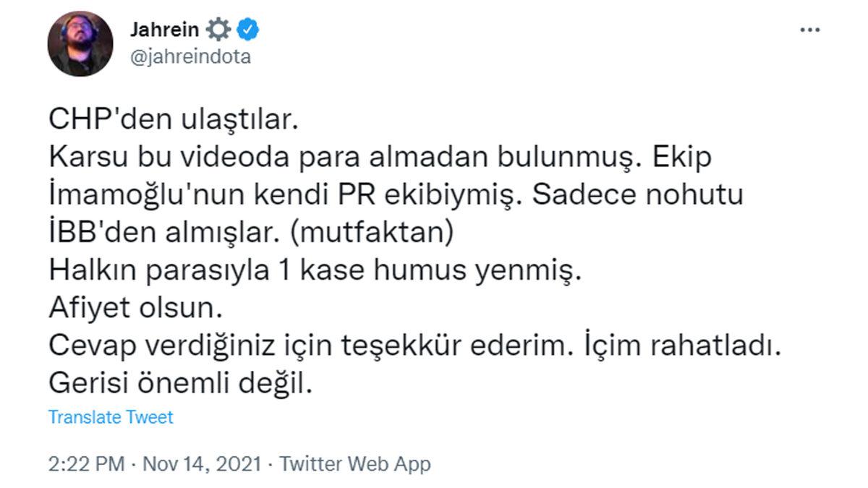Screen dimensions: 868x488
Task: Click the verified badge to learn about verification
Action: [247, 29]
